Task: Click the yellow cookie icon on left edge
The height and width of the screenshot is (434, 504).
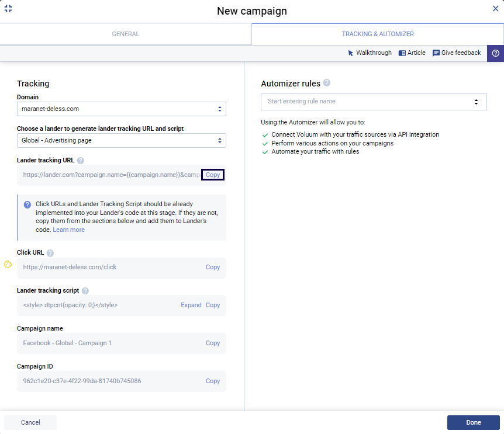Action: point(8,264)
